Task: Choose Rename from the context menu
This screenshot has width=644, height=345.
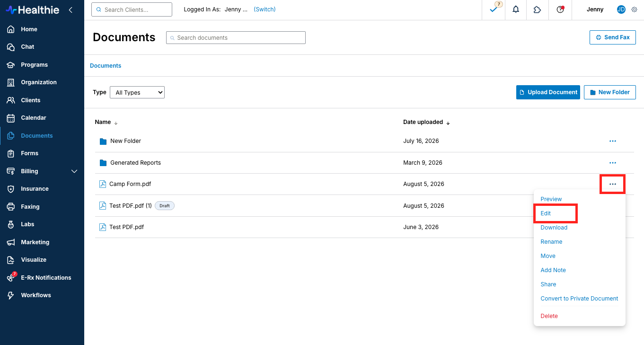Action: point(552,242)
